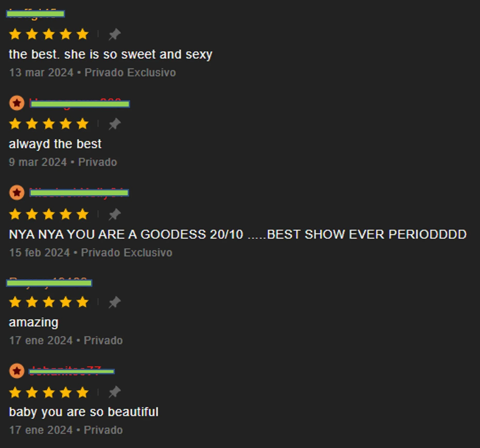480x448 pixels.
Task: Open the reviewer username at the top
Action: coord(35,14)
